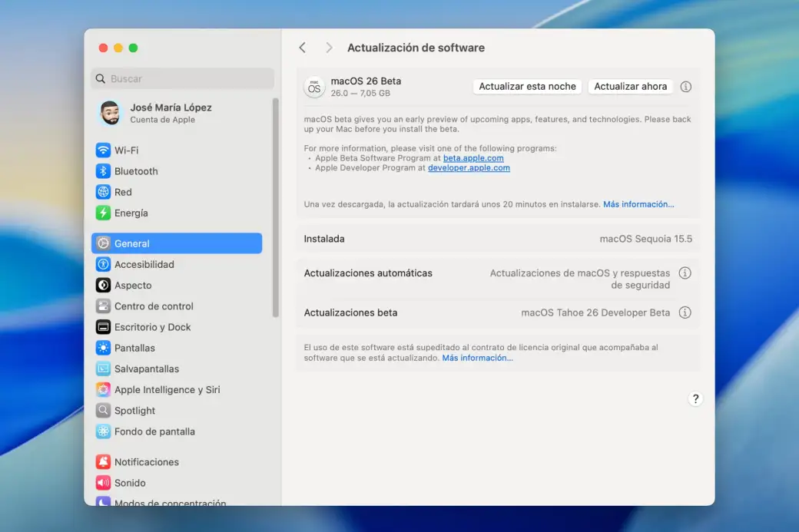Screen dimensions: 799x532
Task: Click the Actualización de software title
Action: (x=416, y=48)
